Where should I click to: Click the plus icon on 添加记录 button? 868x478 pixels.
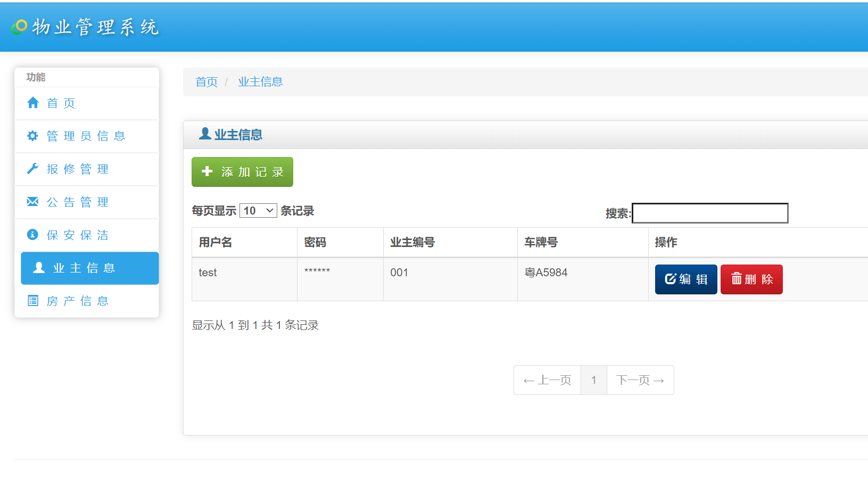coord(208,171)
